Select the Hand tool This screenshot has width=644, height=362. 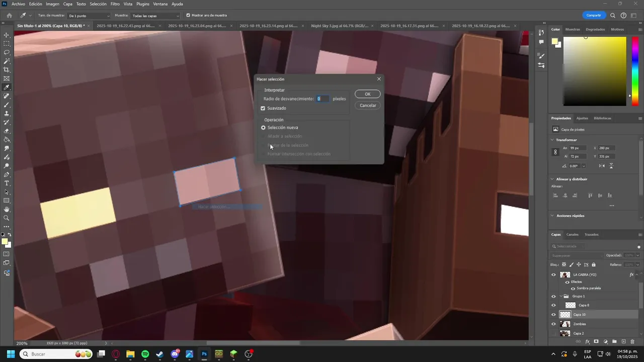point(7,209)
